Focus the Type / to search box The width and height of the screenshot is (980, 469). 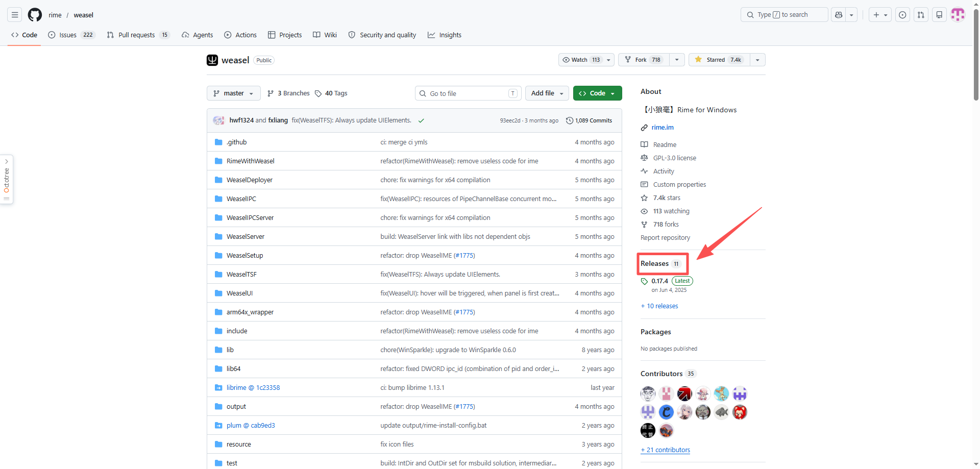(785, 15)
